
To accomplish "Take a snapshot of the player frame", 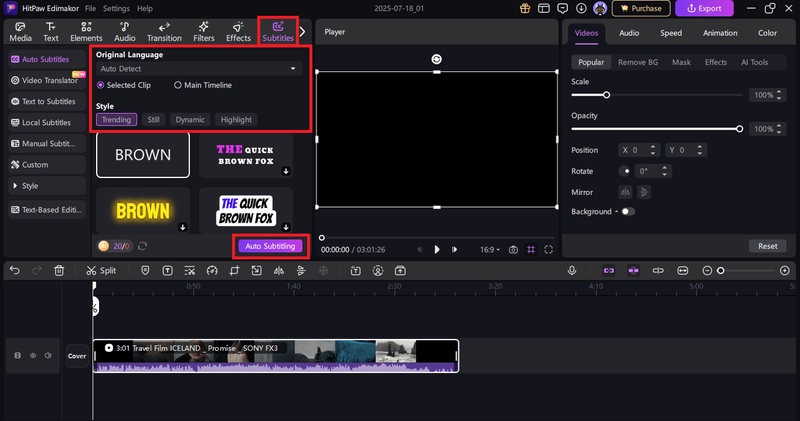I will (x=513, y=250).
